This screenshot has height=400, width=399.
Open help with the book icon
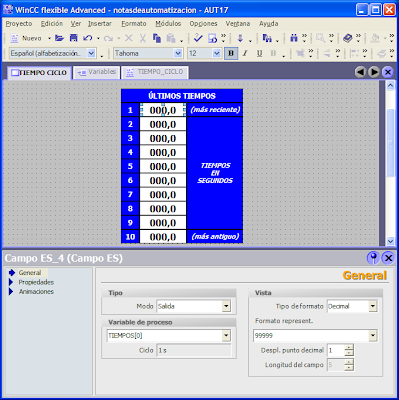point(348,38)
